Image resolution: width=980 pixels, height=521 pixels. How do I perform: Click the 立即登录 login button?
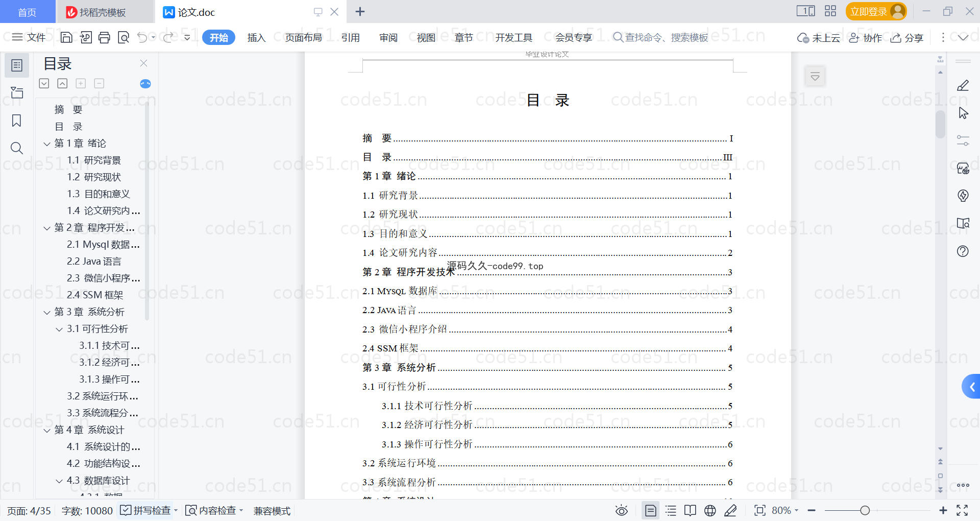876,11
